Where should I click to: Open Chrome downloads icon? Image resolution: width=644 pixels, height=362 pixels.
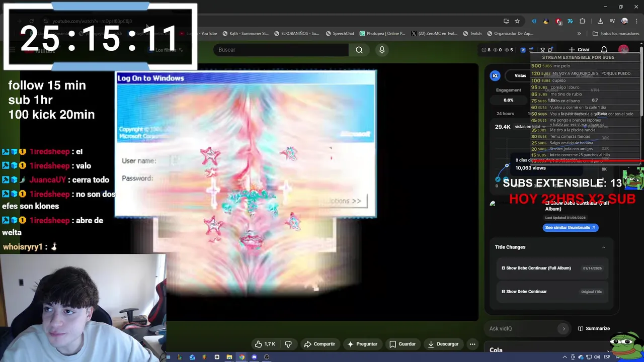(x=600, y=21)
